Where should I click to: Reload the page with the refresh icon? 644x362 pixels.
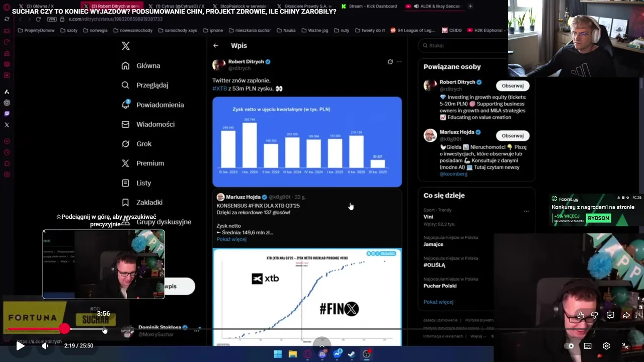pos(38,19)
